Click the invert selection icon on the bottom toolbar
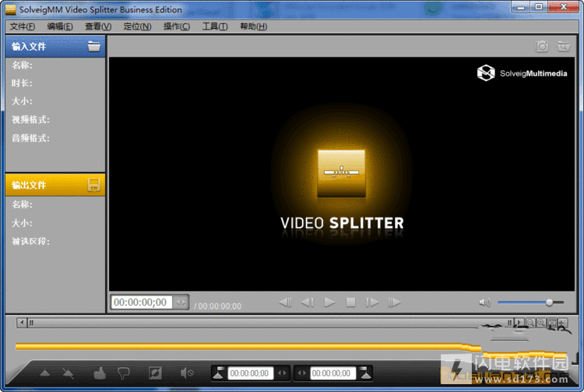Image resolution: width=584 pixels, height=392 pixels. (155, 373)
